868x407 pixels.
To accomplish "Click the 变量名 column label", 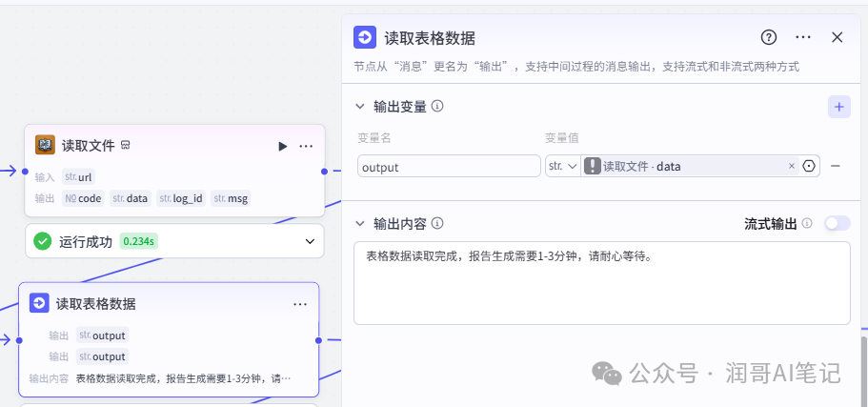I will (374, 138).
